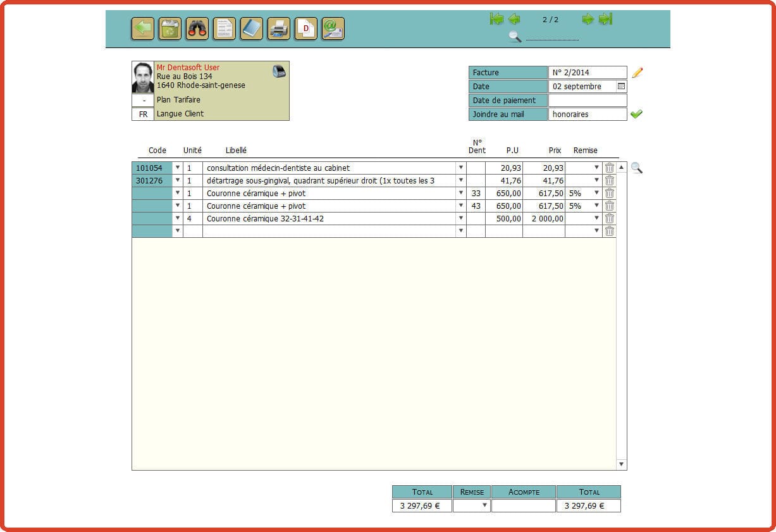Open the document list icon
The width and height of the screenshot is (776, 532).
point(223,28)
